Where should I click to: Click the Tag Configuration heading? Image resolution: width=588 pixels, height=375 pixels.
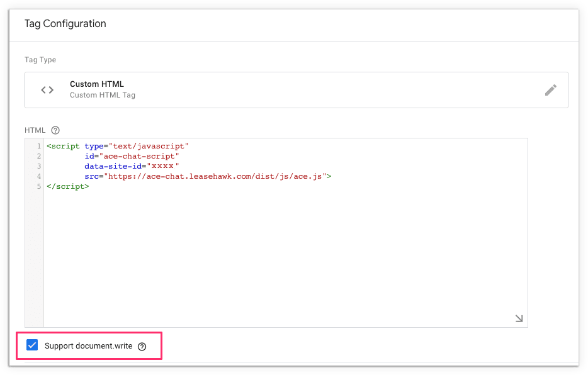click(65, 24)
